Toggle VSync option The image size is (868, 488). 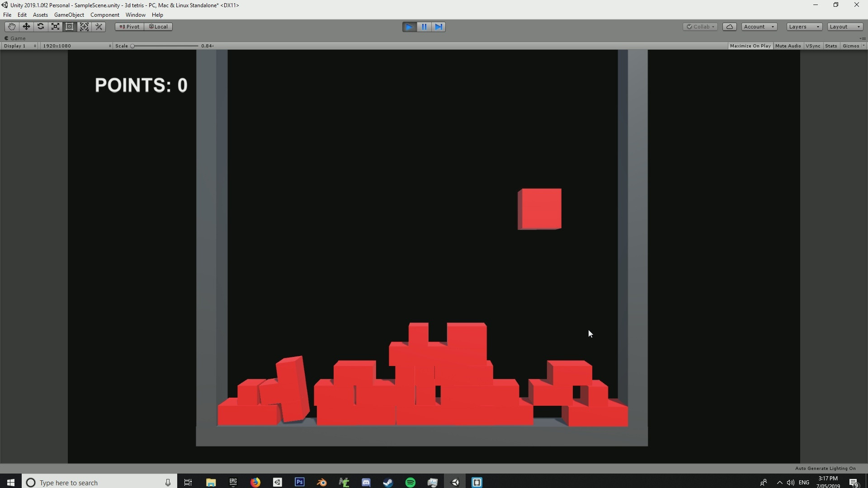[x=813, y=46]
